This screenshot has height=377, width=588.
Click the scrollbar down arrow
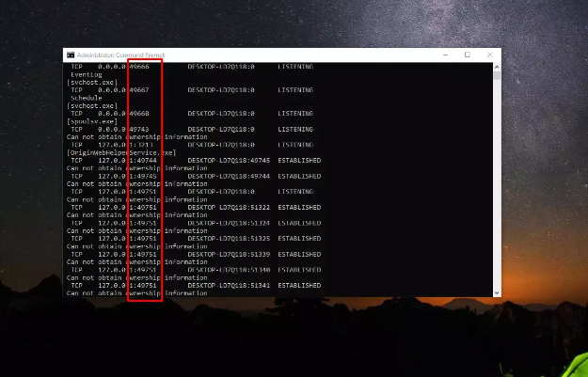(x=497, y=293)
